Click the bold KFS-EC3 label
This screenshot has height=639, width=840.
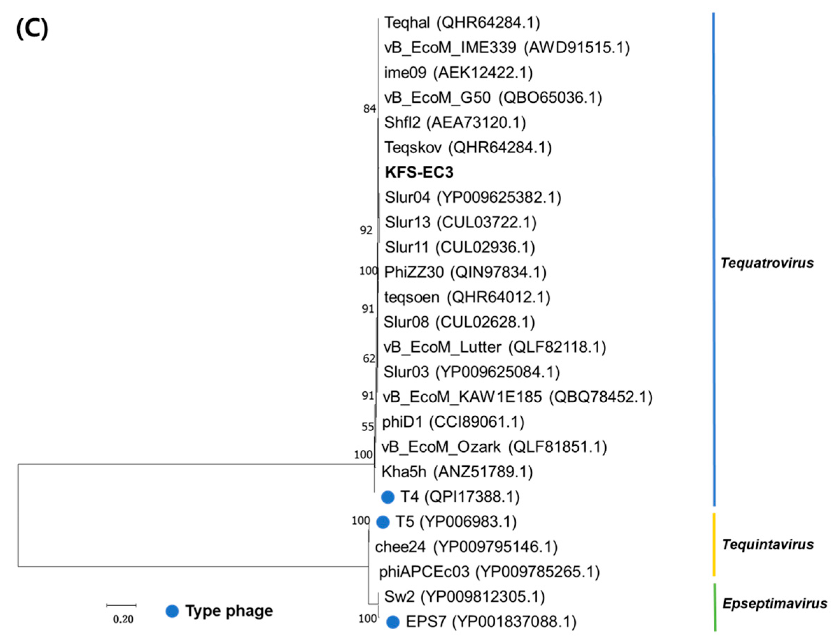coord(419,173)
